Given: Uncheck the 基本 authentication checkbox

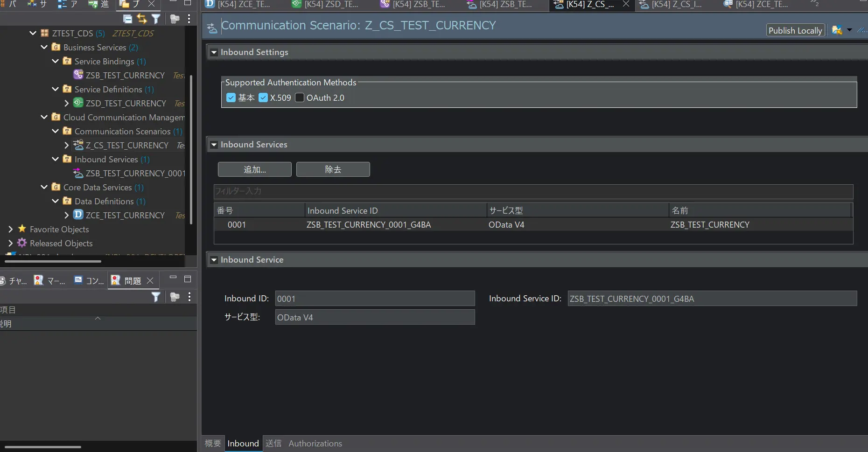Looking at the screenshot, I should coord(231,97).
